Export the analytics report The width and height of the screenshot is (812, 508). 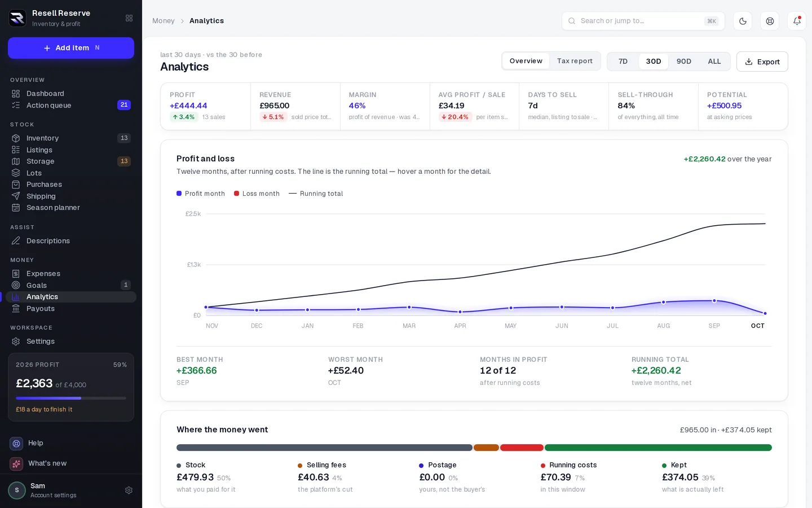[762, 62]
